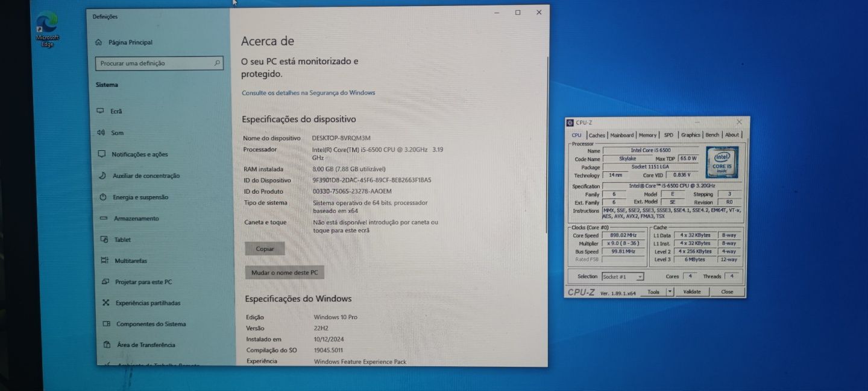Click Windows 10 Pro edition text

pos(335,317)
